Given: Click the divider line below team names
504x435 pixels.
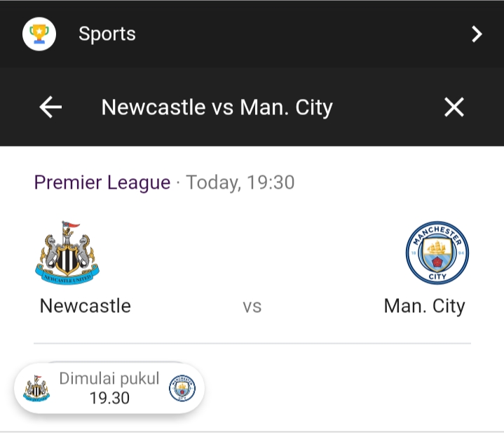Looking at the screenshot, I should 252,344.
